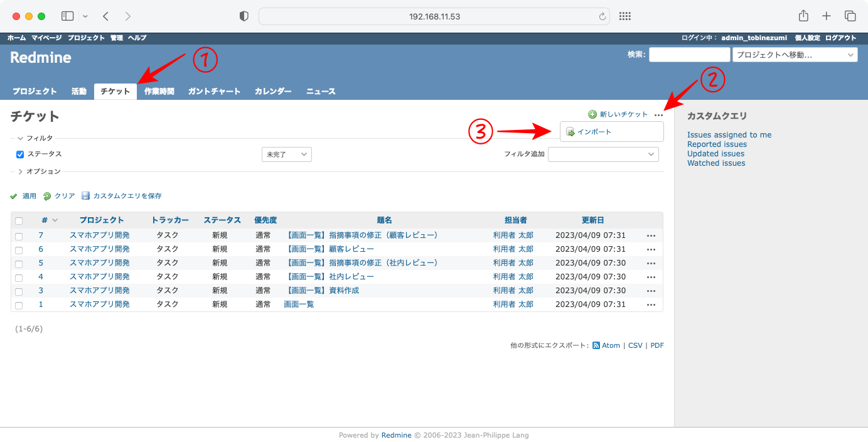Click the green plus icon for 新しいチケット
This screenshot has width=868, height=442.
pos(592,114)
